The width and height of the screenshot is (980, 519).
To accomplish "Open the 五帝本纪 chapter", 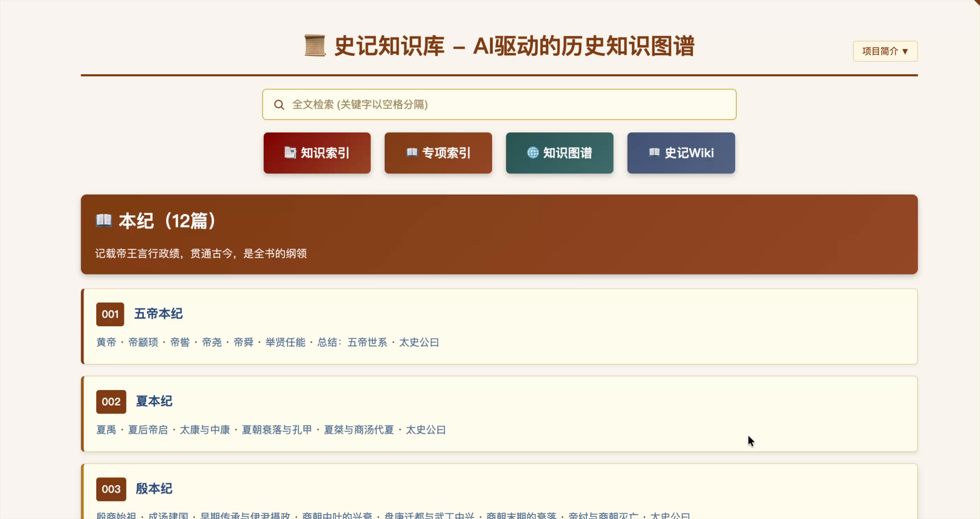I will (158, 314).
